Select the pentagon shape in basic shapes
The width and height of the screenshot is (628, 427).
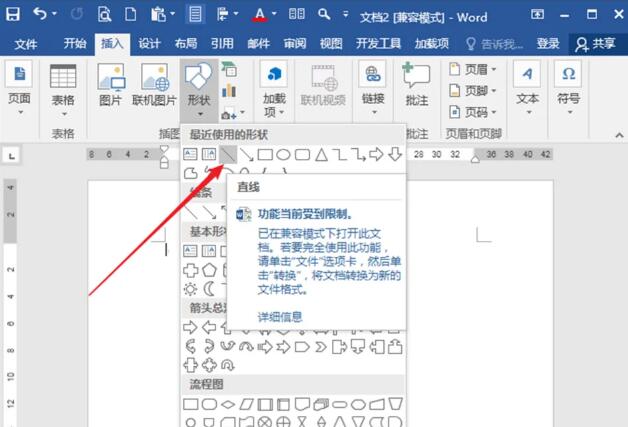coord(209,270)
